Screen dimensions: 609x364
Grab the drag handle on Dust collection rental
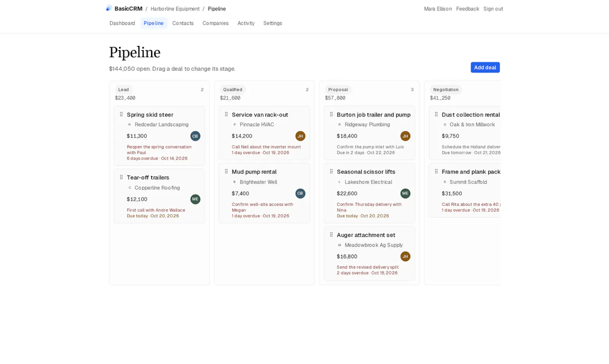pos(437,114)
